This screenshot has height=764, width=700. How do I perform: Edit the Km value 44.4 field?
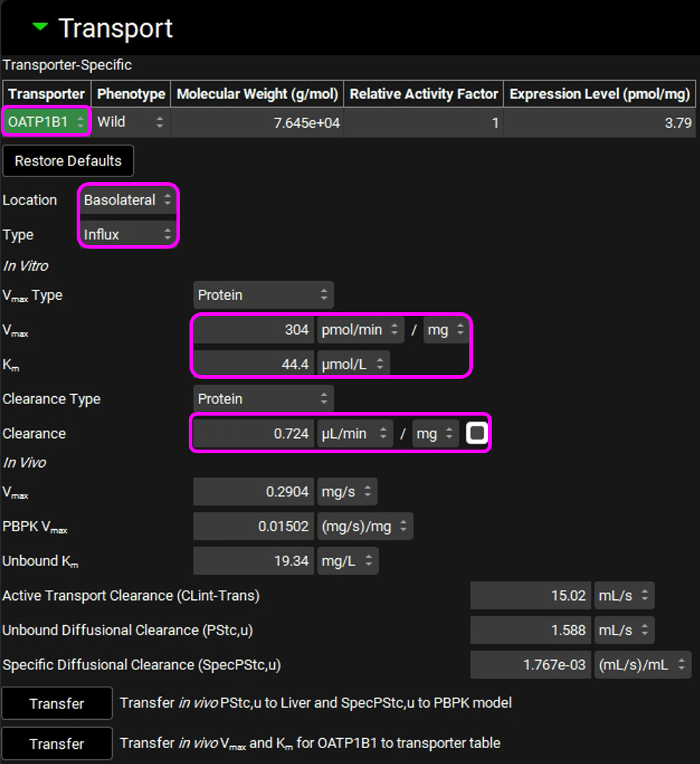coord(254,365)
